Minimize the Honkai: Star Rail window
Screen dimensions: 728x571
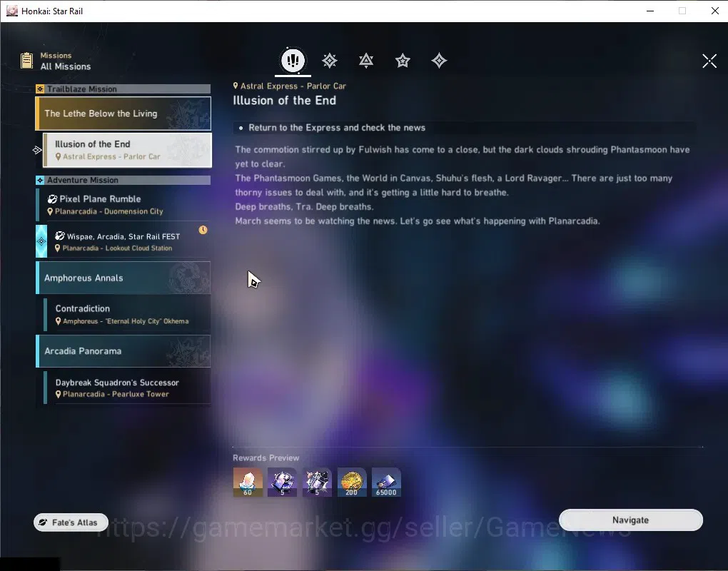[650, 11]
